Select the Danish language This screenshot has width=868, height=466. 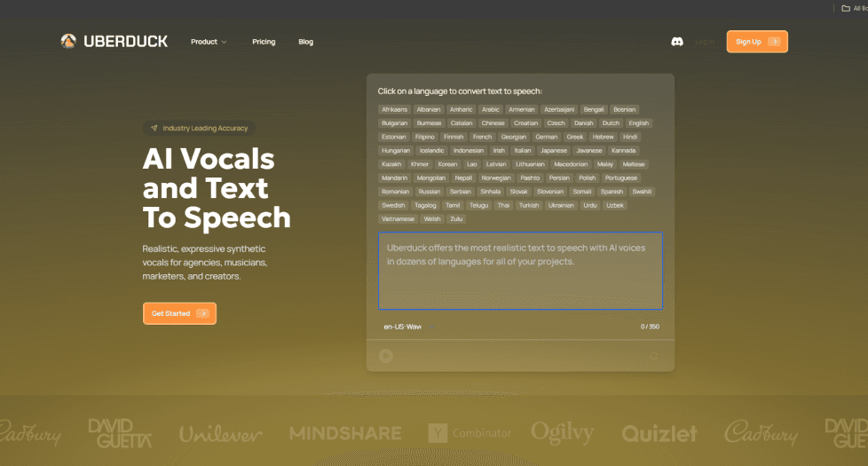(x=583, y=123)
